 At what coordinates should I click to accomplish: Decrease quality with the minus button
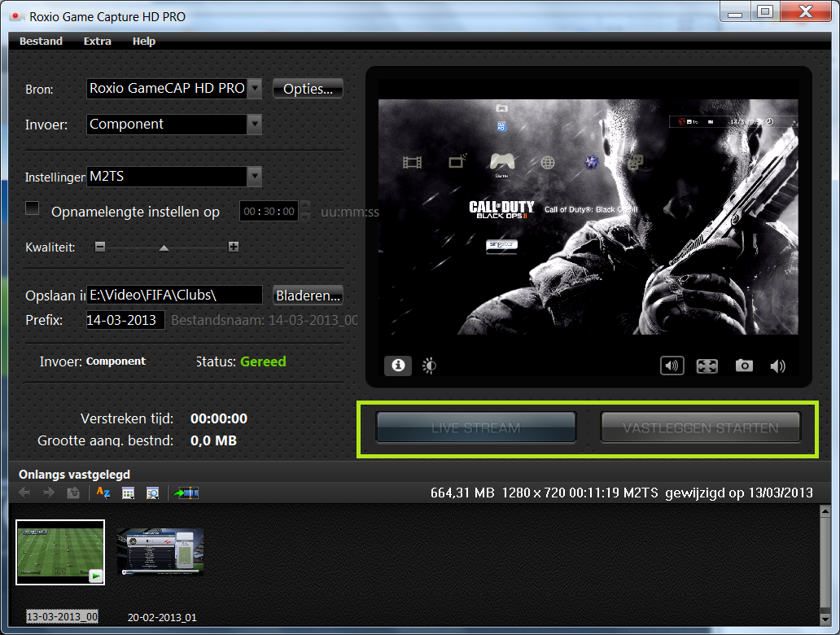[x=100, y=247]
